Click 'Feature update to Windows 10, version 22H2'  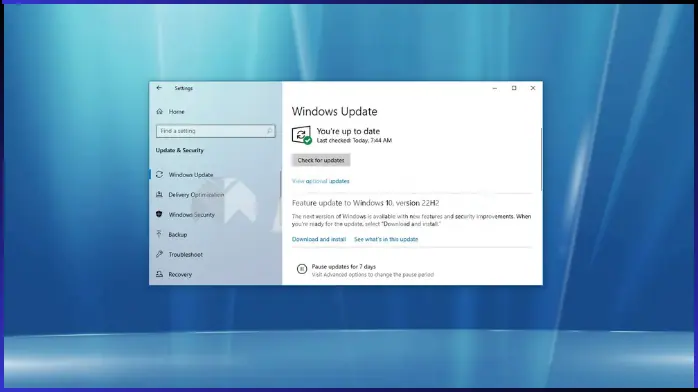coord(365,203)
